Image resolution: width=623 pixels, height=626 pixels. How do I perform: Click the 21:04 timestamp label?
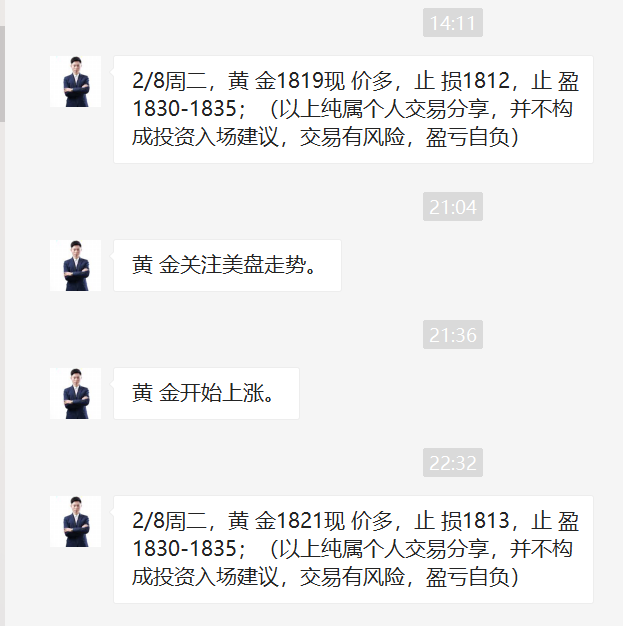(x=453, y=207)
